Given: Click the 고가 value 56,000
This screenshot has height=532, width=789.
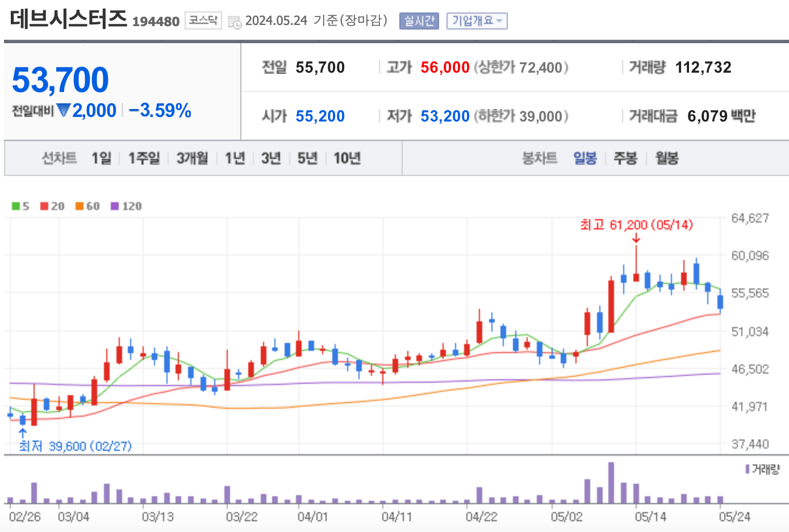Looking at the screenshot, I should coord(445,68).
